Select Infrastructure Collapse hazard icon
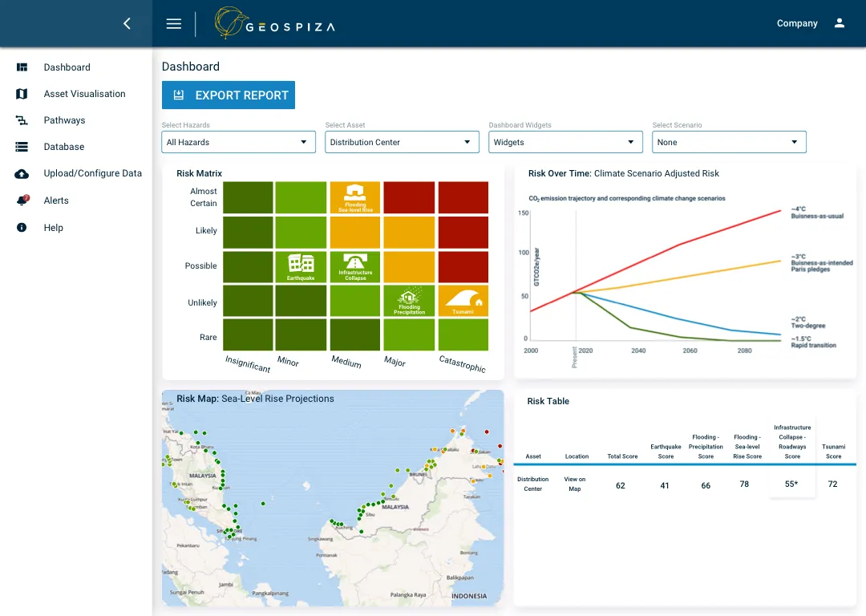Screen dimensions: 866x616 (x=355, y=267)
